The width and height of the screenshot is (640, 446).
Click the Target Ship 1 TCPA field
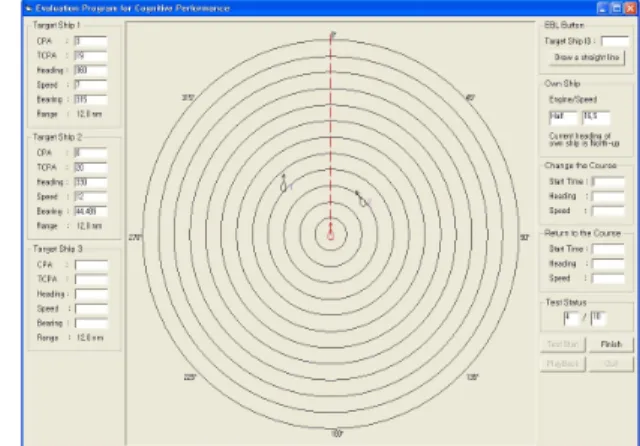pyautogui.click(x=91, y=55)
